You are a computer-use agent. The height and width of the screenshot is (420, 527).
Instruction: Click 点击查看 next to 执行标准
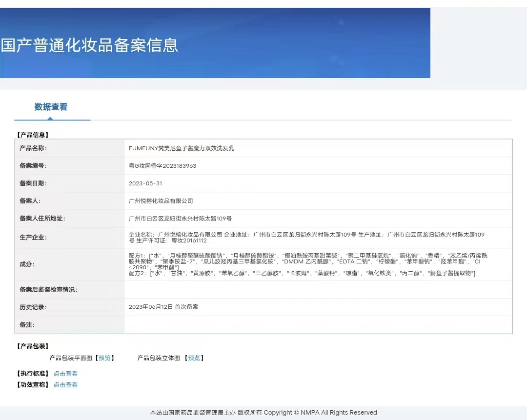click(x=65, y=373)
